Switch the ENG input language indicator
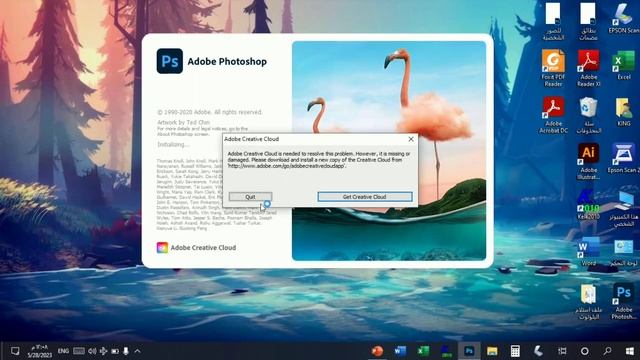Screen dimensions: 640x360 tap(63, 351)
